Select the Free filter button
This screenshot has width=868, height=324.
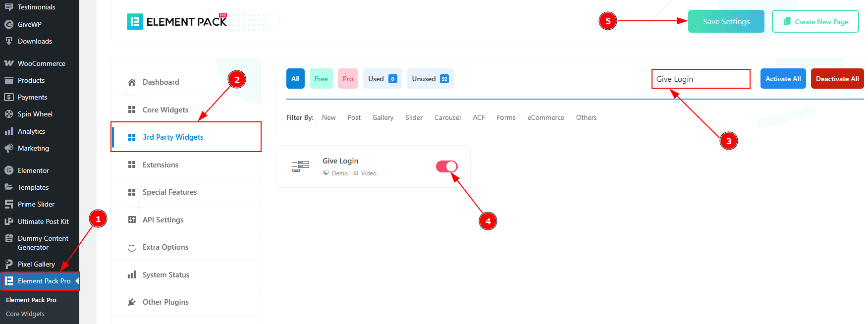tap(321, 79)
